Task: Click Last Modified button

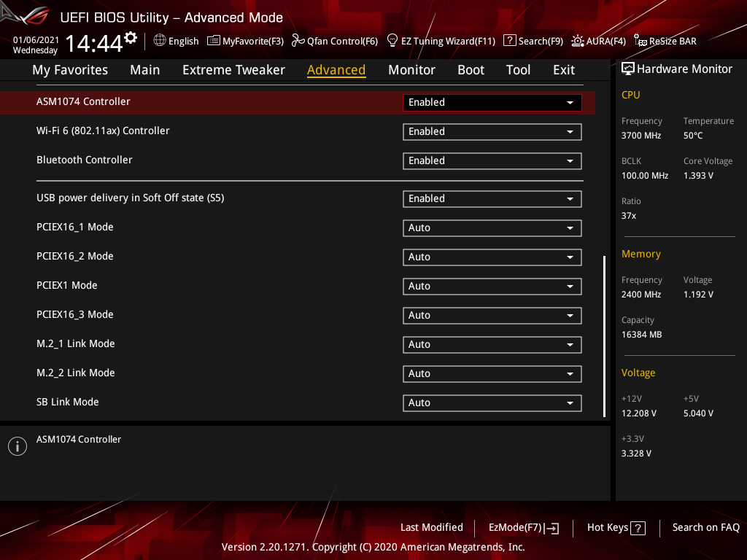Action: tap(432, 528)
